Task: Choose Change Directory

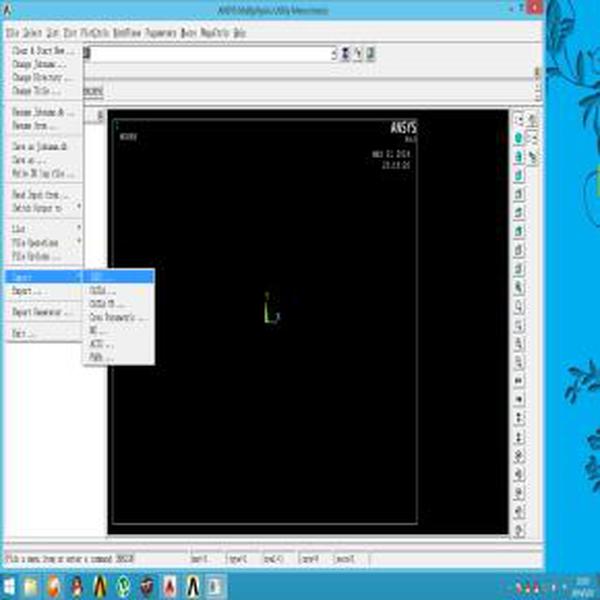Action: [x=44, y=78]
